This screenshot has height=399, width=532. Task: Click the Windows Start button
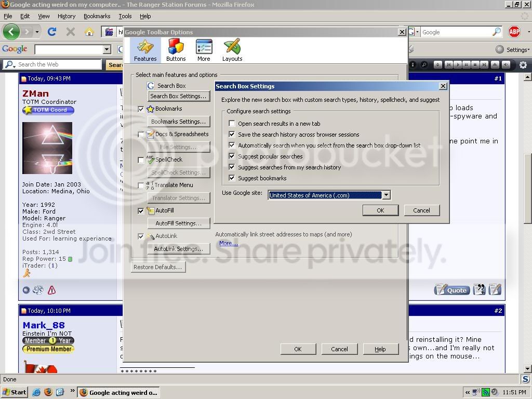pos(14,392)
